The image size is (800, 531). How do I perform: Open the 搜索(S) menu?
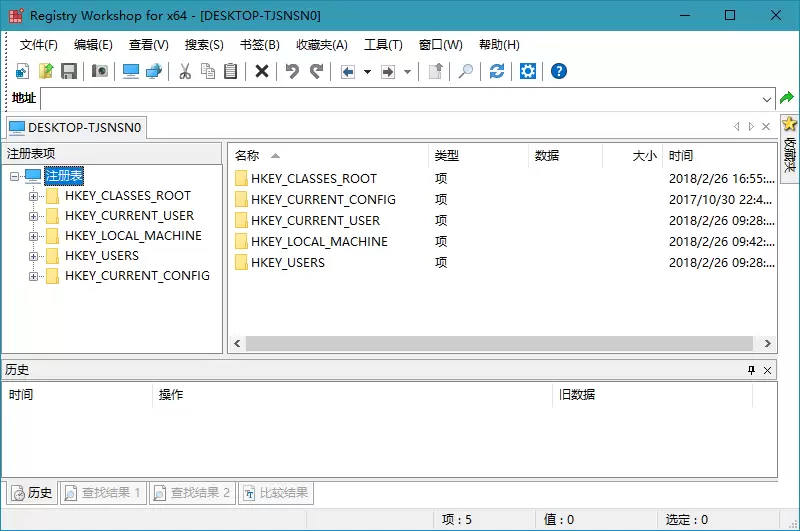pos(204,45)
